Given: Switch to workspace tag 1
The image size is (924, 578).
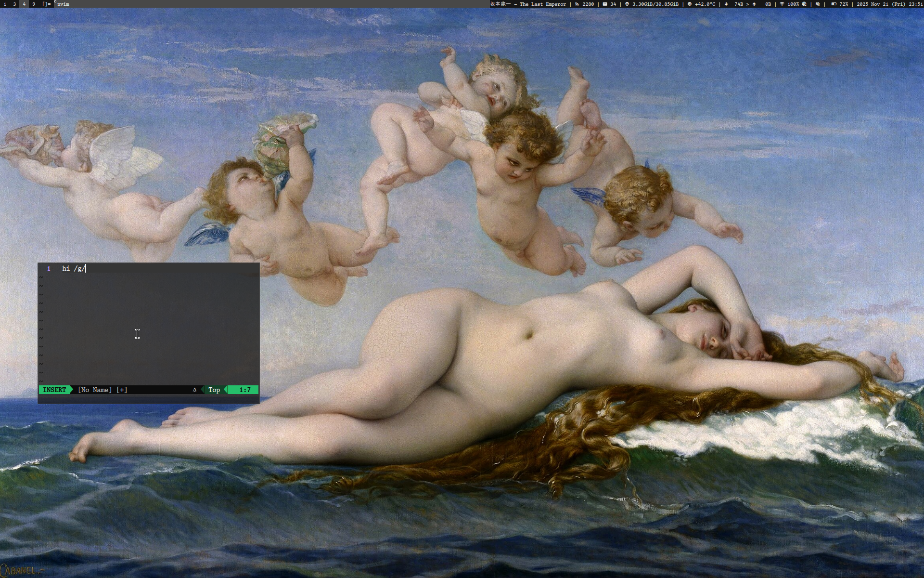Looking at the screenshot, I should click(5, 4).
